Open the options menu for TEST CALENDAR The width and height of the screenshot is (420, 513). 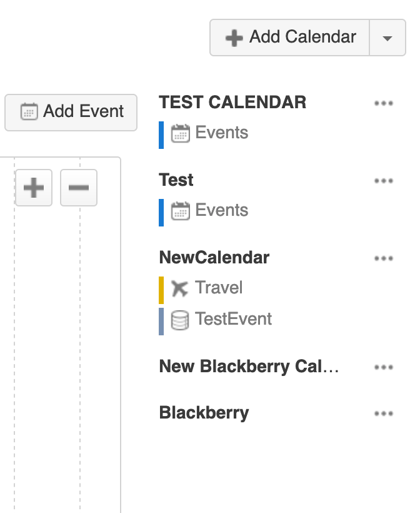[x=384, y=104]
